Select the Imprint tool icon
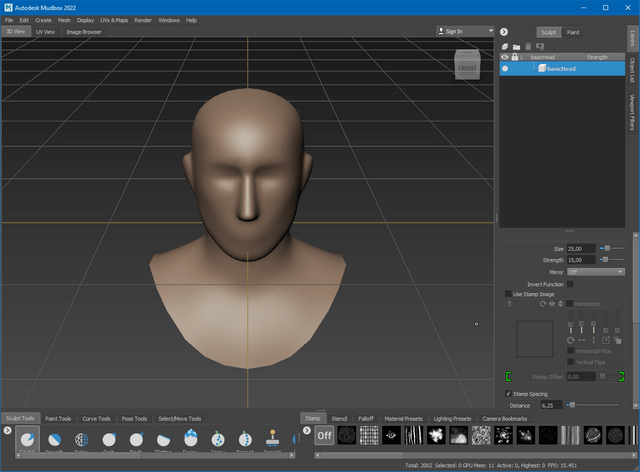The height and width of the screenshot is (472, 640). pos(272,438)
